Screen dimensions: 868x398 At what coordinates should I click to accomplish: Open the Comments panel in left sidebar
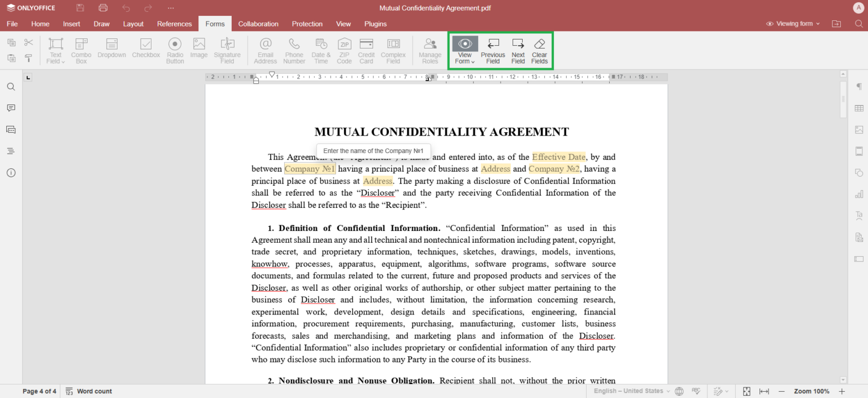pos(11,108)
